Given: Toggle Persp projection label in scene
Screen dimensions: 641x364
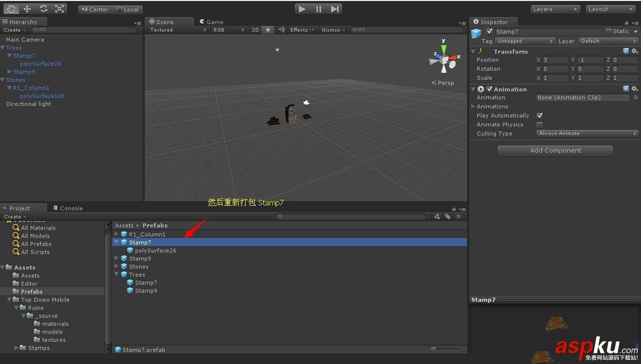Looking at the screenshot, I should pos(443,83).
